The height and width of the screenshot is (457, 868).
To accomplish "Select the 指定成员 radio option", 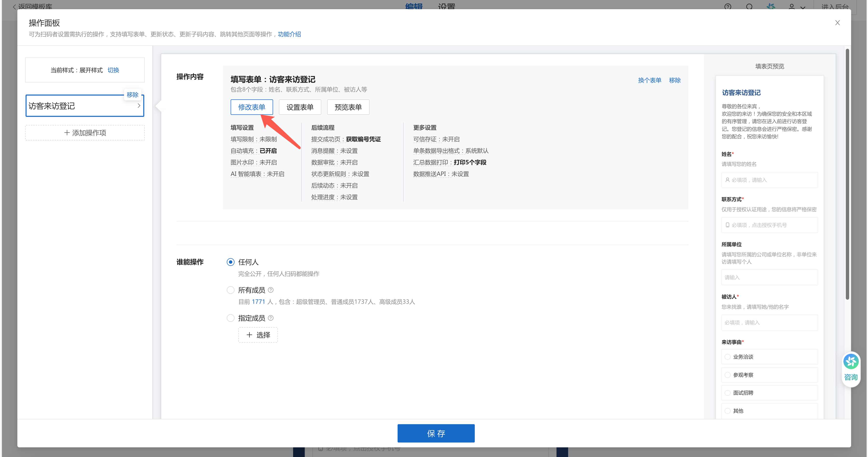I will click(x=230, y=318).
